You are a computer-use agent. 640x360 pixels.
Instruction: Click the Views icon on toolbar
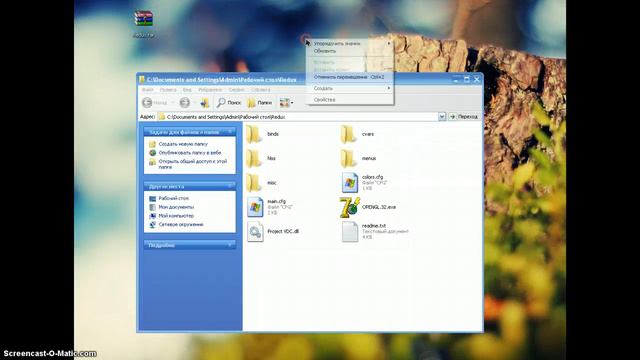(284, 103)
